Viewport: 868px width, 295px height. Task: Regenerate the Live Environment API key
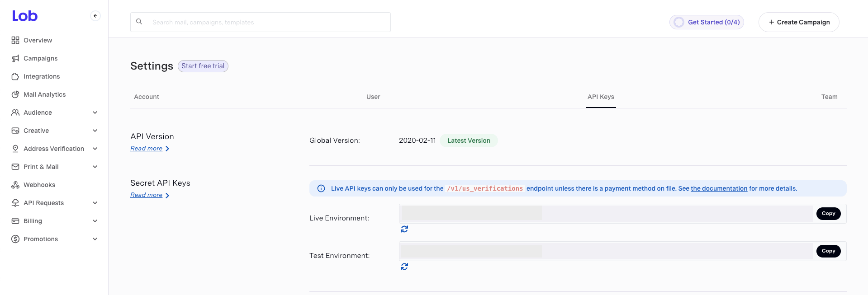404,229
